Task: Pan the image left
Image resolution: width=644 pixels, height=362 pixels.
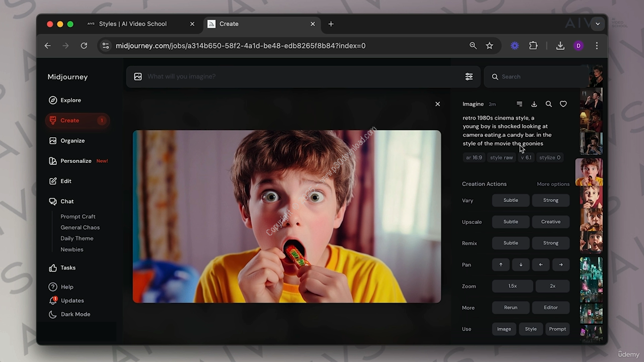Action: [x=541, y=264]
